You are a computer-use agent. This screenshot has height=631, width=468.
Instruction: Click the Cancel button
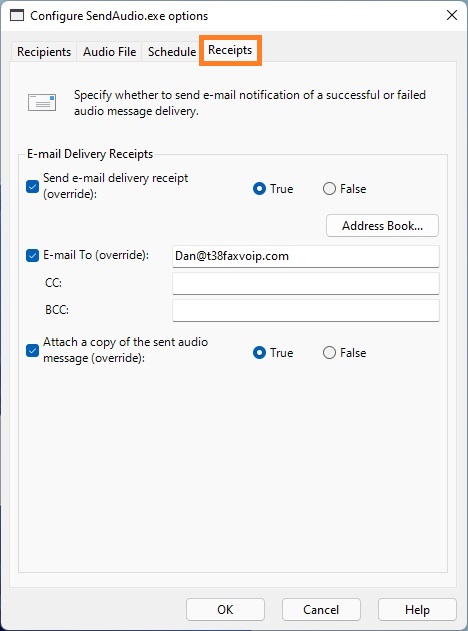point(321,609)
